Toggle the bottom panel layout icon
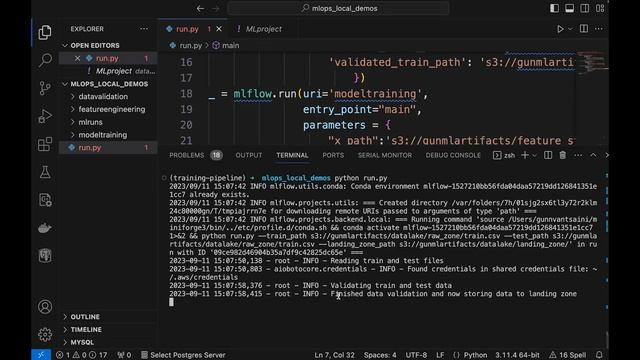640x360 pixels. [x=569, y=8]
